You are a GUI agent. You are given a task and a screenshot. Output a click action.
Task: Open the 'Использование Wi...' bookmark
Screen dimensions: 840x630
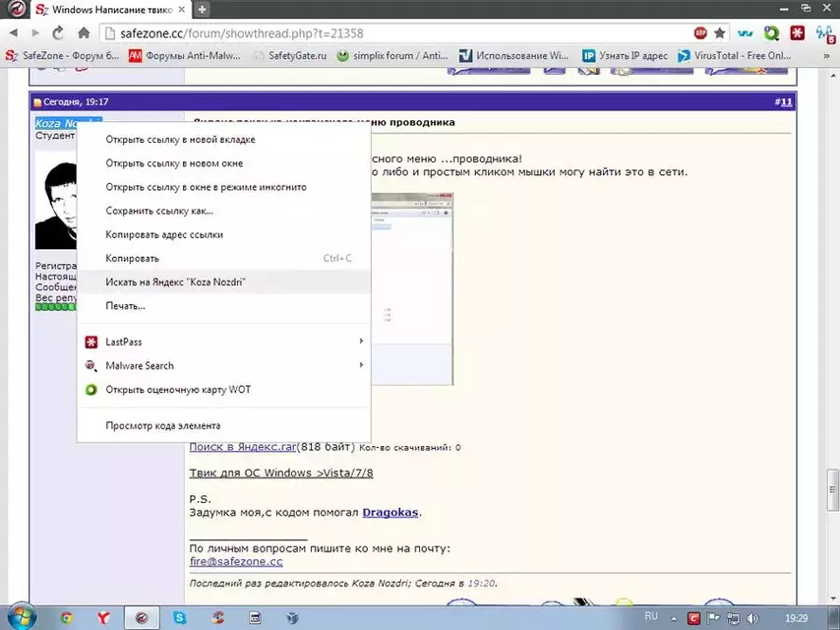[x=513, y=55]
